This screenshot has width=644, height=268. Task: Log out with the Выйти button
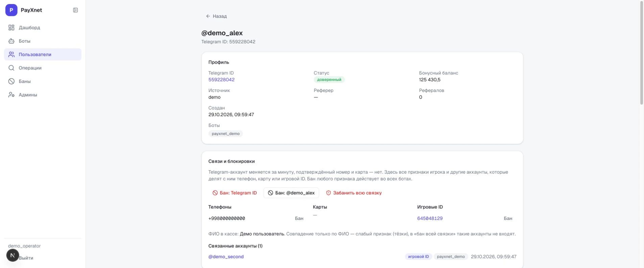click(26, 258)
